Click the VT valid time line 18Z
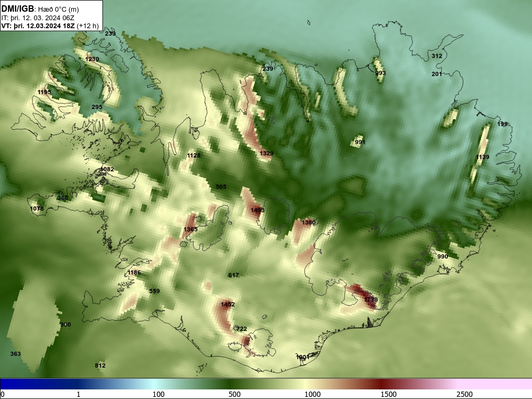 (x=50, y=26)
